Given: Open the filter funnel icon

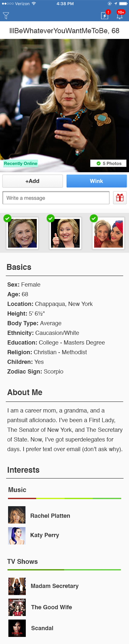Looking at the screenshot, I should (x=6, y=15).
